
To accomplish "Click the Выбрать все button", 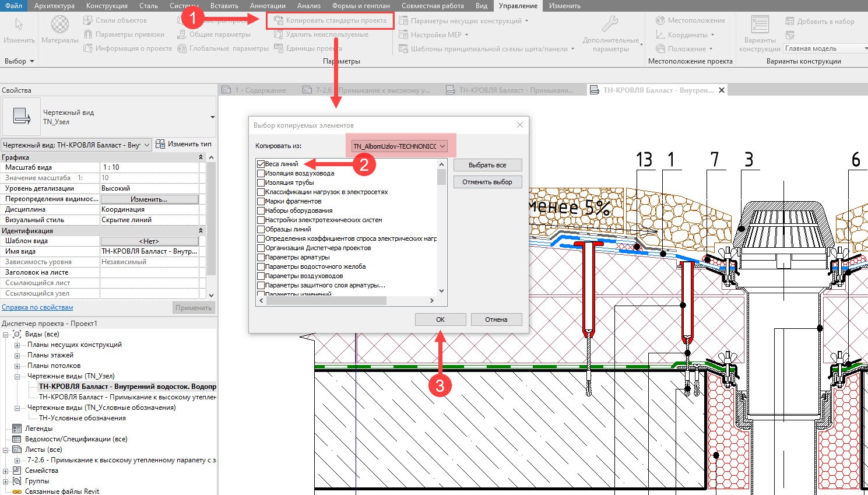I will point(487,164).
